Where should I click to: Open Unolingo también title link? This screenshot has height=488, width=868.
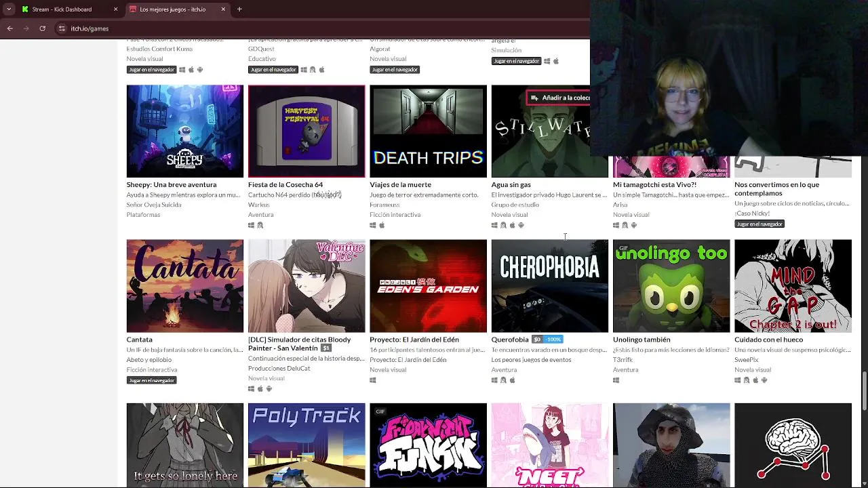(642, 340)
